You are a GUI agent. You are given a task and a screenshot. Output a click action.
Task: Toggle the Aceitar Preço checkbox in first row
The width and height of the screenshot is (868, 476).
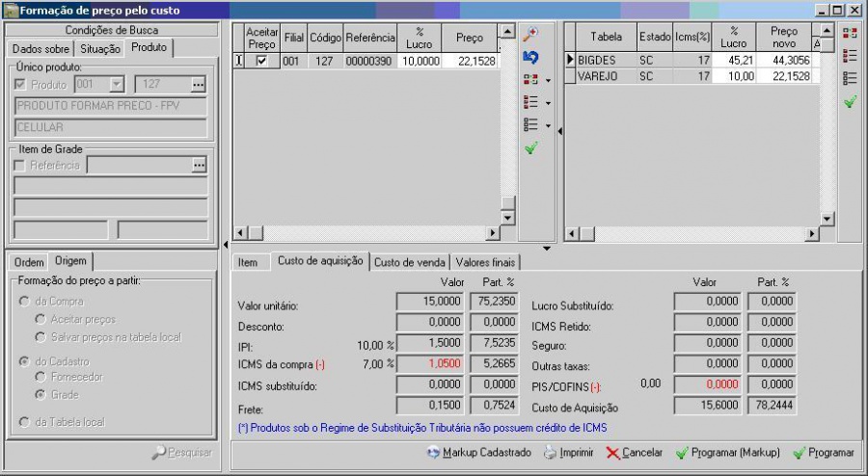tap(261, 60)
